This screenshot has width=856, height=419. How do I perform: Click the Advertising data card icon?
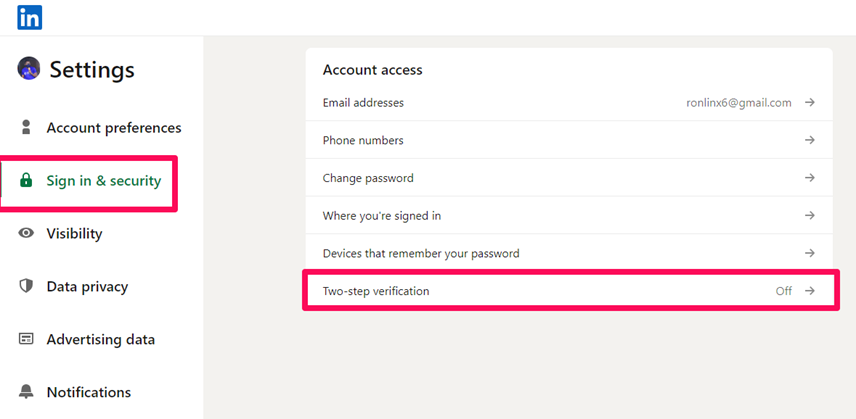(x=26, y=339)
